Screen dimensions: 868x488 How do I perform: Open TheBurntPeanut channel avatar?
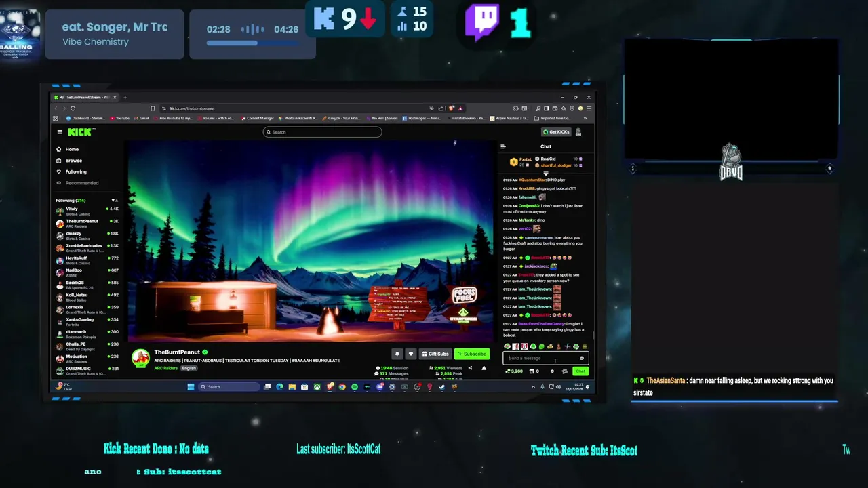point(140,358)
